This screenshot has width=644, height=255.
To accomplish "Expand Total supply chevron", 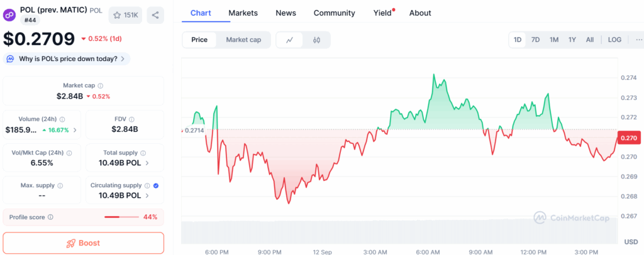I will 147,163.
